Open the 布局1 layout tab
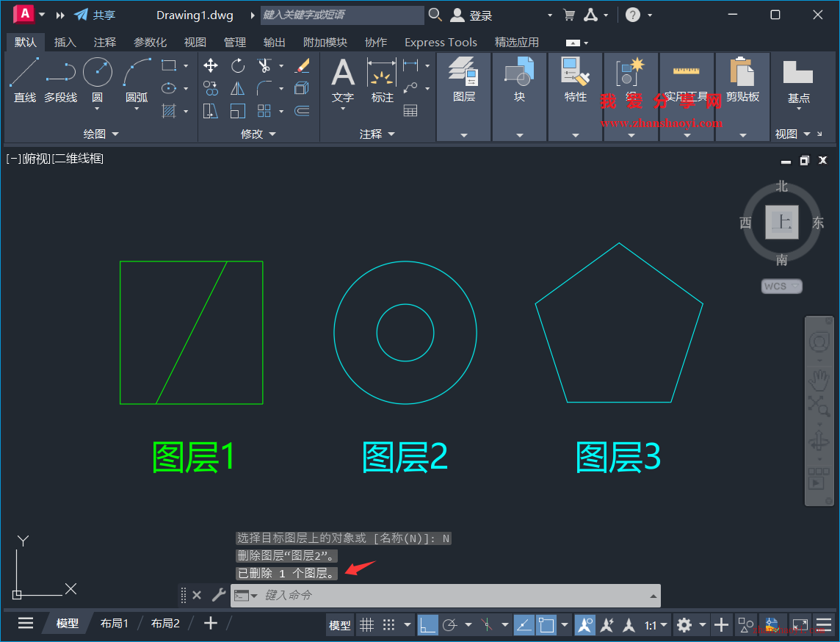The image size is (840, 642). pos(115,624)
